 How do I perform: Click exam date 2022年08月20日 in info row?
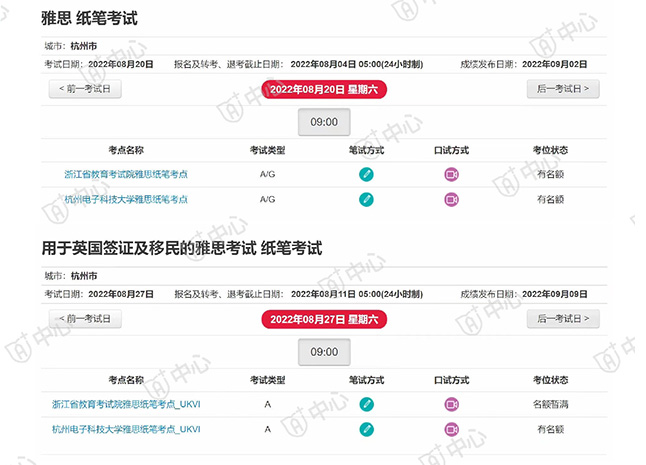pos(121,64)
